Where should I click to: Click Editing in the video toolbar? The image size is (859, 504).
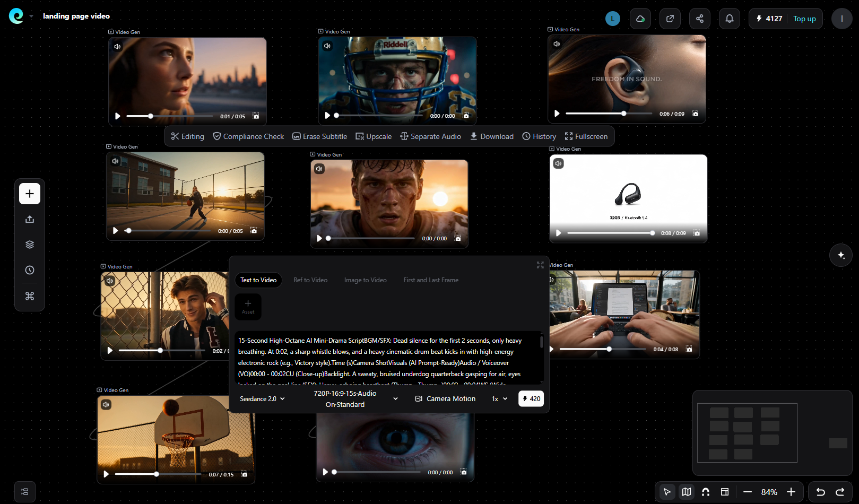187,136
